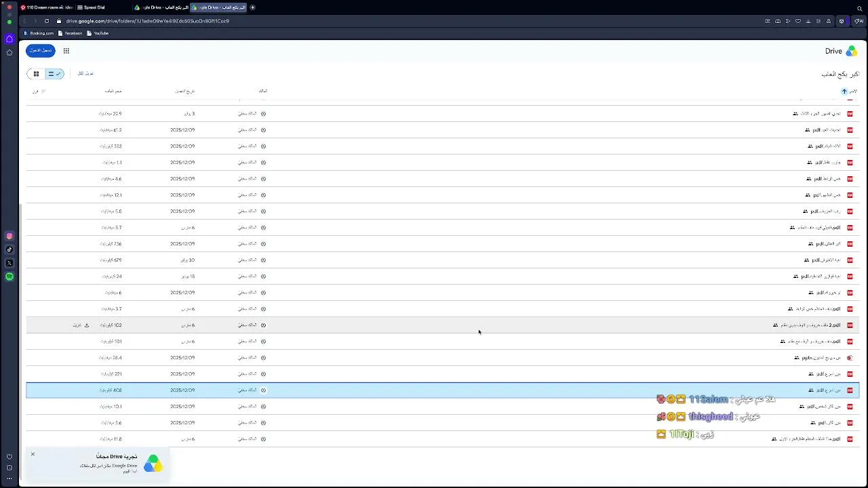
Task: Select the file row sized 353 KB
Action: (x=443, y=146)
